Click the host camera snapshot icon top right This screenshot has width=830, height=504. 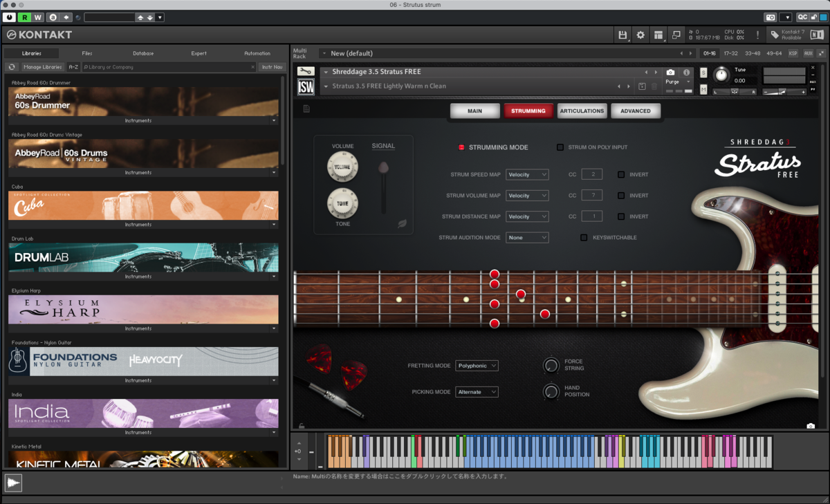coord(771,17)
